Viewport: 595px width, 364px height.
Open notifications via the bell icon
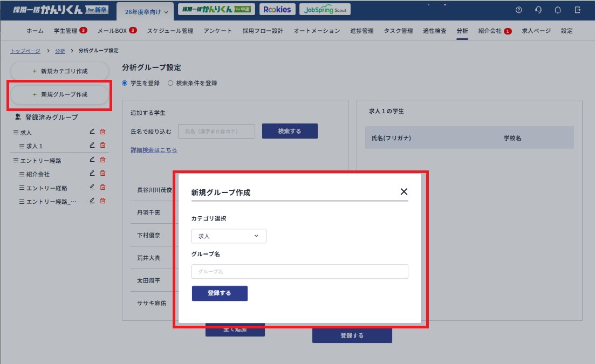[557, 9]
